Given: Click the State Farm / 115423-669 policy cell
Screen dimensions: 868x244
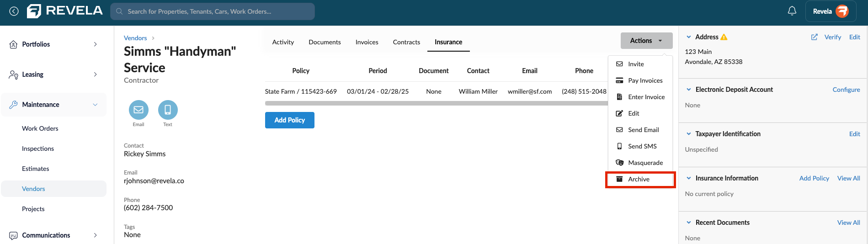Looking at the screenshot, I should 301,91.
